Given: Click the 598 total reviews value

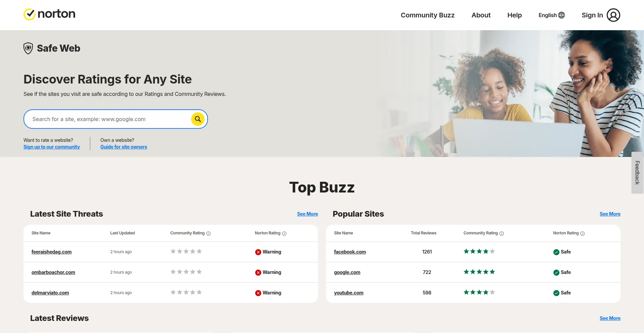Looking at the screenshot, I should pyautogui.click(x=427, y=293).
